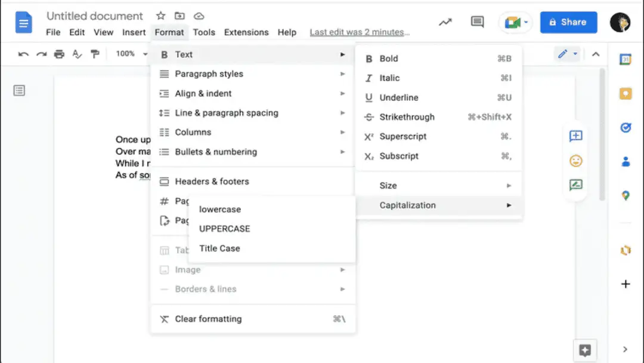Click the Explore button at bottom right
The image size is (644, 363).
[585, 350]
